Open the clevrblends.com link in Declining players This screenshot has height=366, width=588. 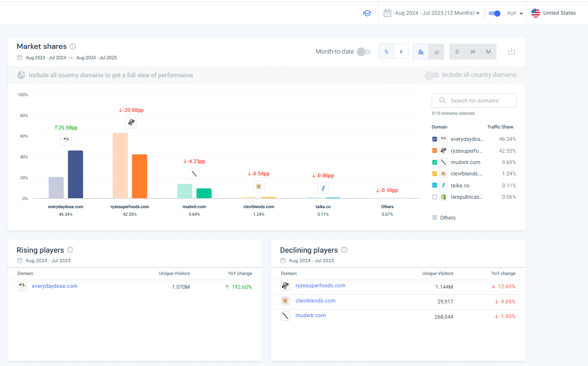click(x=315, y=301)
